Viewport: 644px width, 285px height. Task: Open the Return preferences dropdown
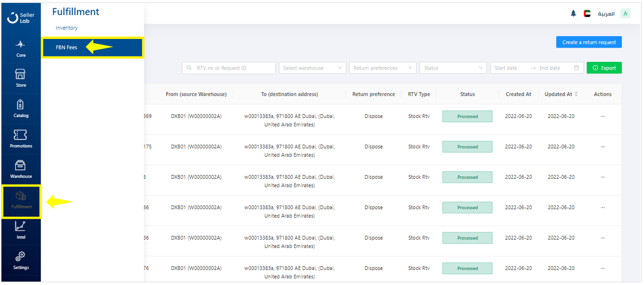click(x=382, y=68)
